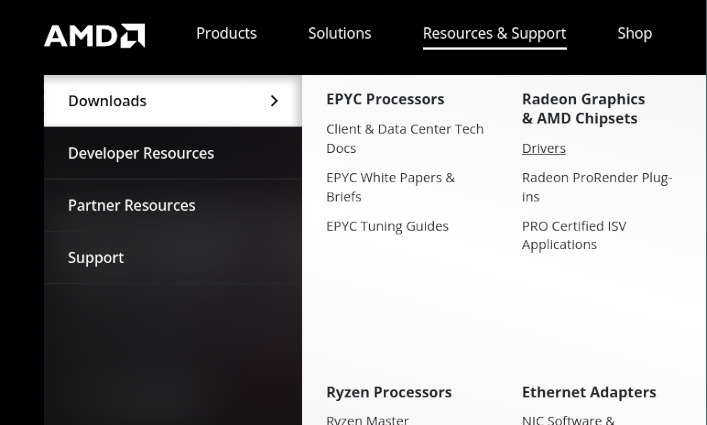Open EPYC Tuning Guides link
707x425 pixels.
coord(387,226)
